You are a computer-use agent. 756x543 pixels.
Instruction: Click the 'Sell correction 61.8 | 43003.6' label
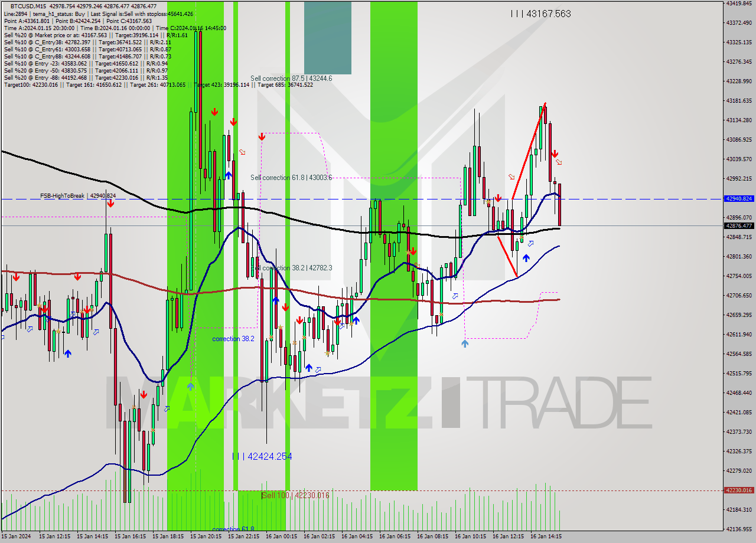291,178
